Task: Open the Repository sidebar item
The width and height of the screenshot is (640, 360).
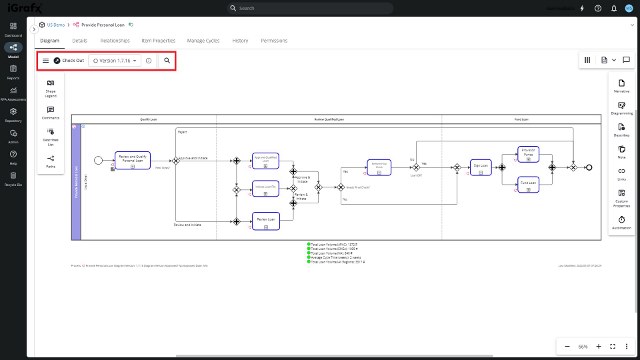Action: (x=13, y=115)
